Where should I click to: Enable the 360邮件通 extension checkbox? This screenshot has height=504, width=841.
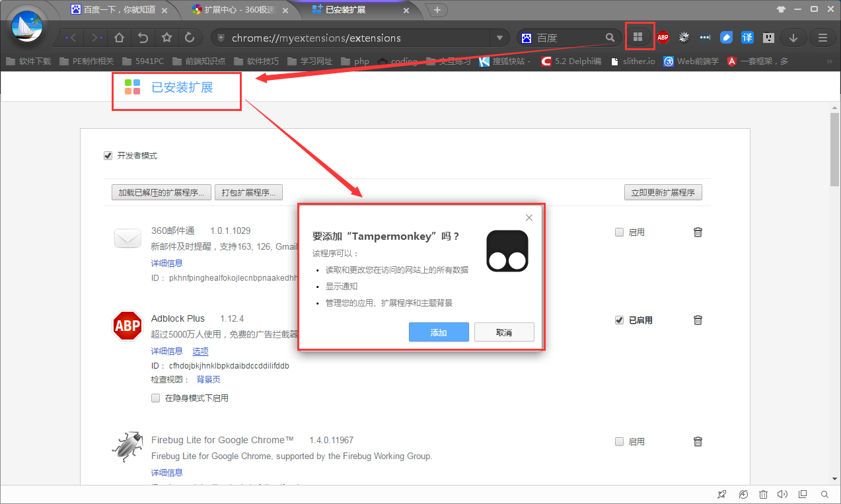(619, 232)
